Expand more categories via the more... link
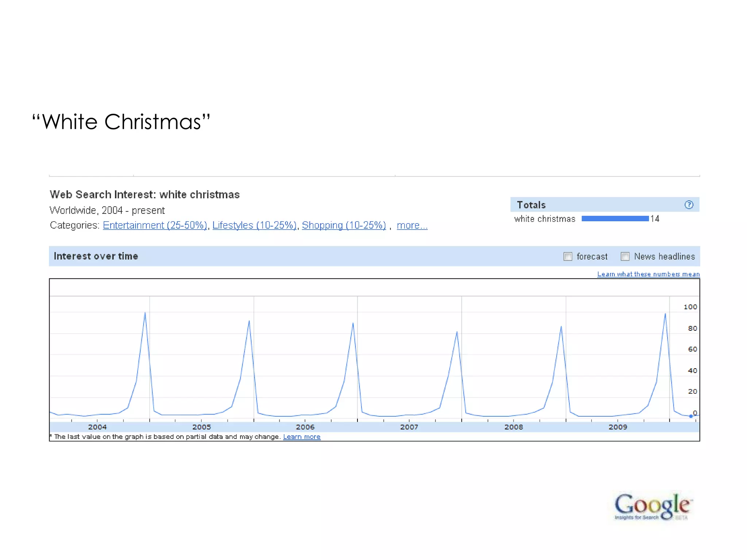747x560 pixels. coord(412,225)
